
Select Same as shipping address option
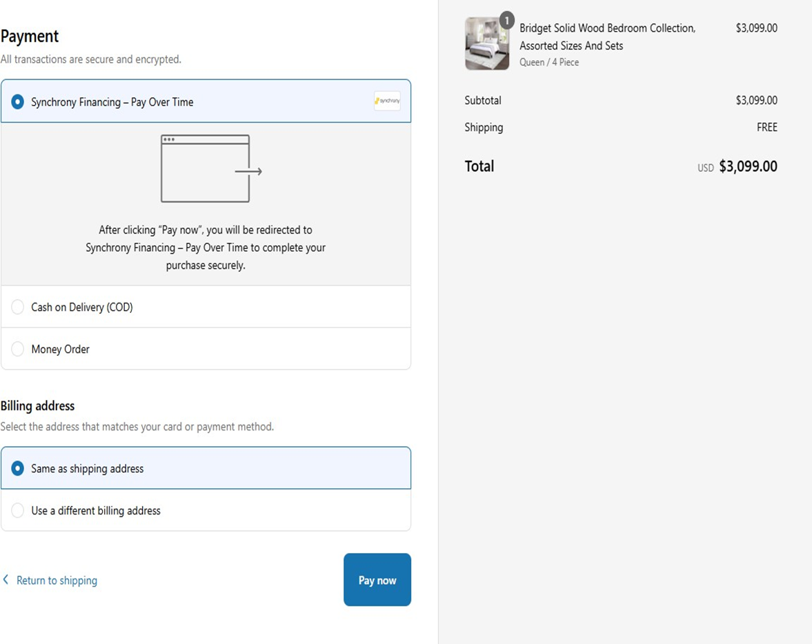(18, 468)
